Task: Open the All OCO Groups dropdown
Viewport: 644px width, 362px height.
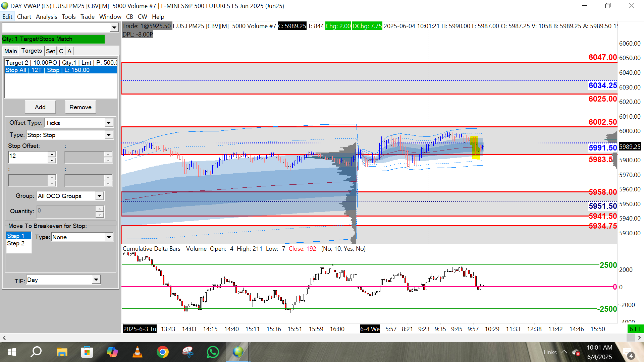Action: tap(99, 196)
